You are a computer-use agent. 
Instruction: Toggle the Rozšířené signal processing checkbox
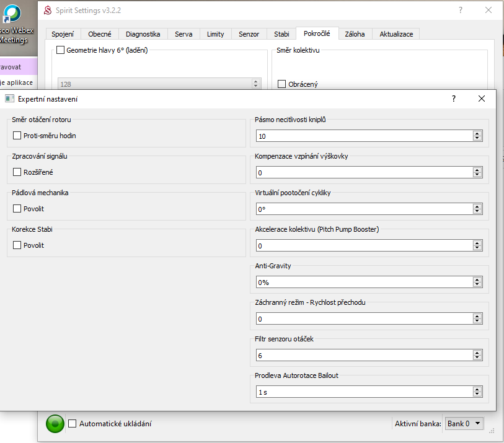[17, 172]
